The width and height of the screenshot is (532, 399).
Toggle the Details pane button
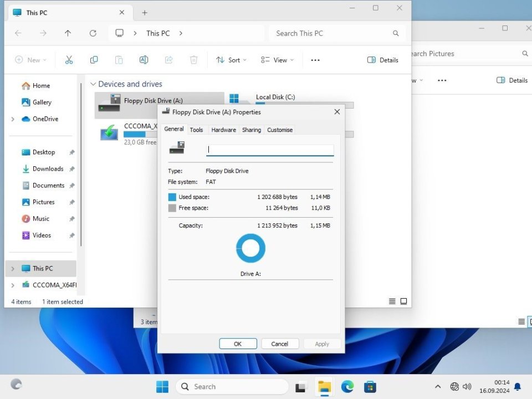point(383,60)
